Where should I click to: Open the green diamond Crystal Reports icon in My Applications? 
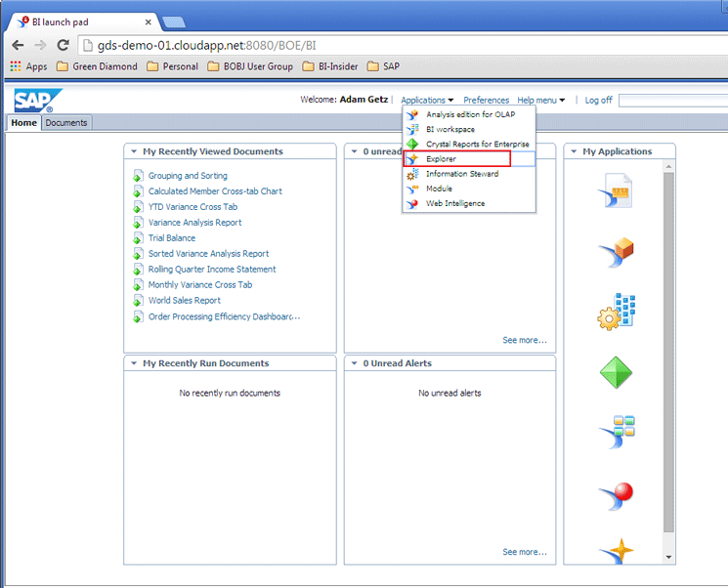tap(616, 372)
